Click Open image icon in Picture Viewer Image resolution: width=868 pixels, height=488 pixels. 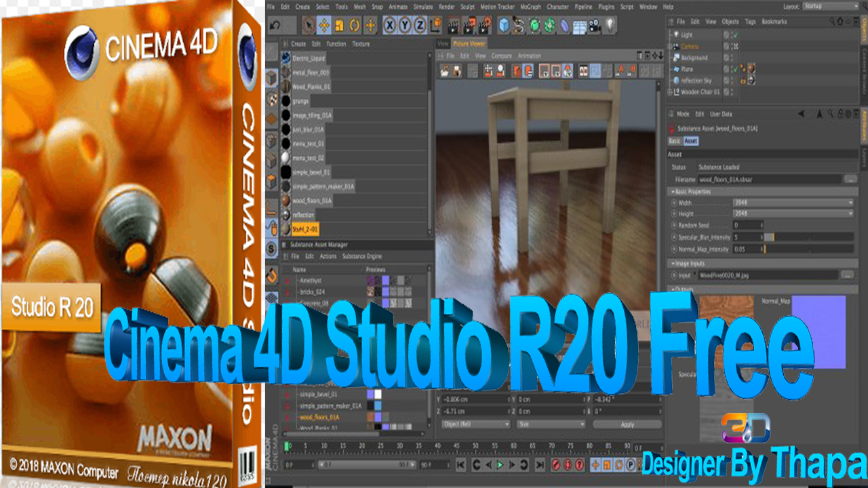coord(445,70)
